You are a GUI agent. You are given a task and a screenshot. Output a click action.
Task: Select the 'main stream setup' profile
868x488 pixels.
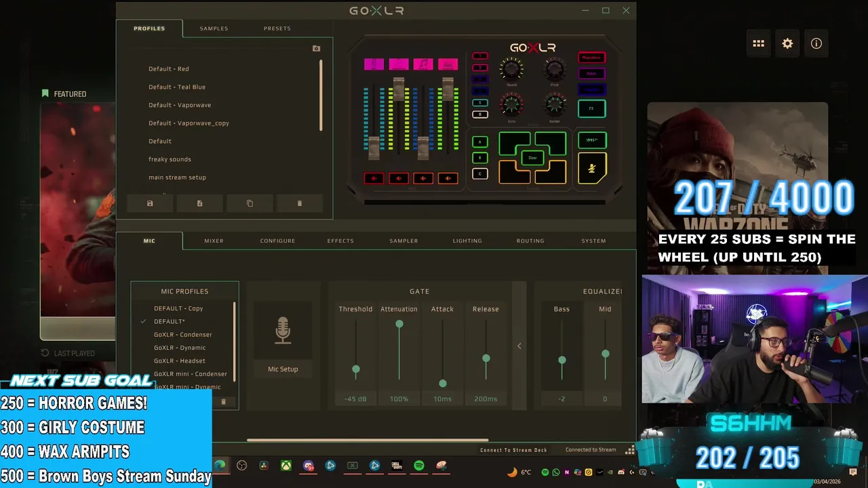click(x=177, y=178)
